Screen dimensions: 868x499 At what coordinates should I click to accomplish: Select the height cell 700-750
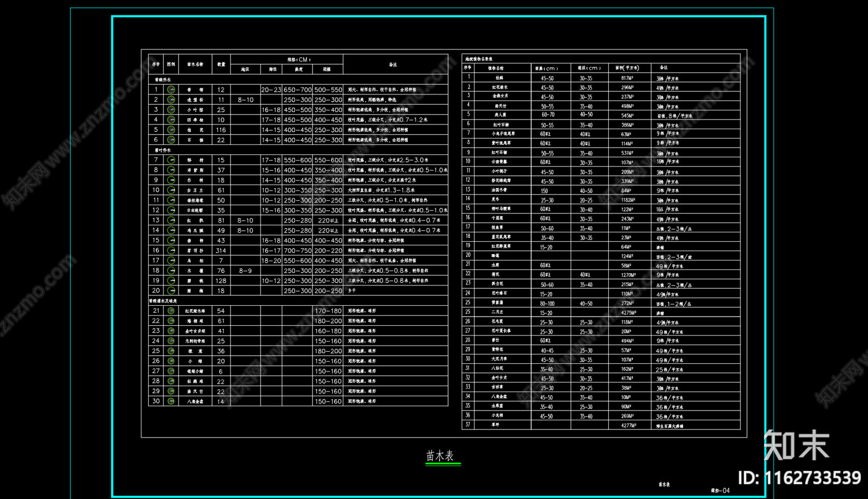pyautogui.click(x=297, y=250)
